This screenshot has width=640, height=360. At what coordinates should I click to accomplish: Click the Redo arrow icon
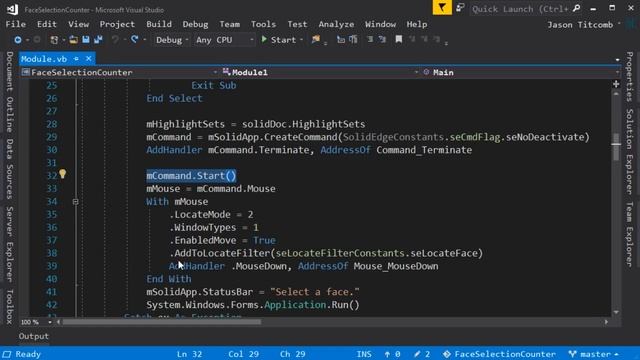(134, 40)
